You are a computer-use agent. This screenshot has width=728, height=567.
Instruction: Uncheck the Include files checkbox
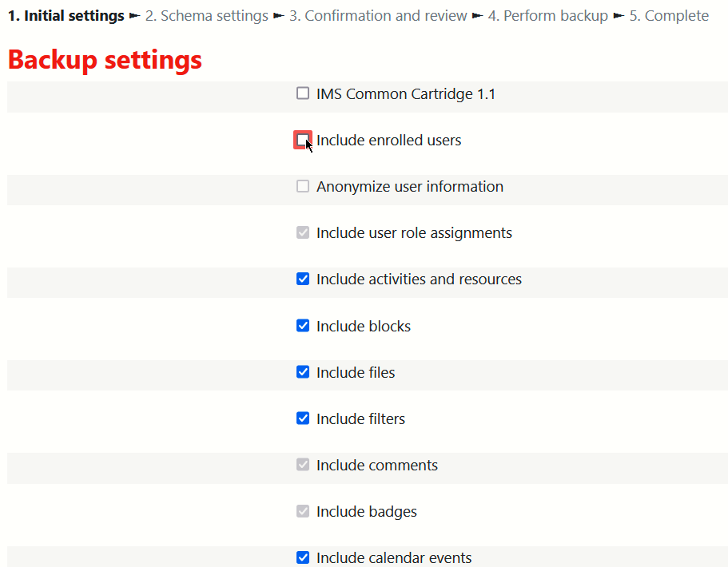pos(303,372)
